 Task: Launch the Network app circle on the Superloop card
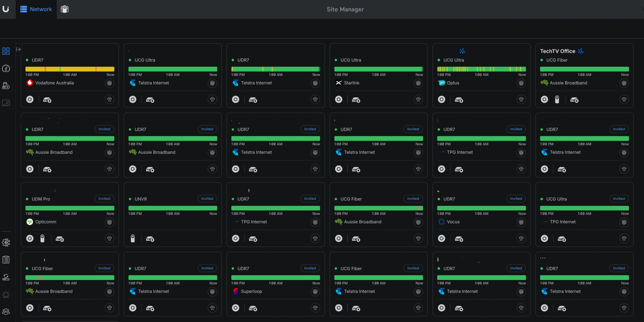tap(235, 308)
